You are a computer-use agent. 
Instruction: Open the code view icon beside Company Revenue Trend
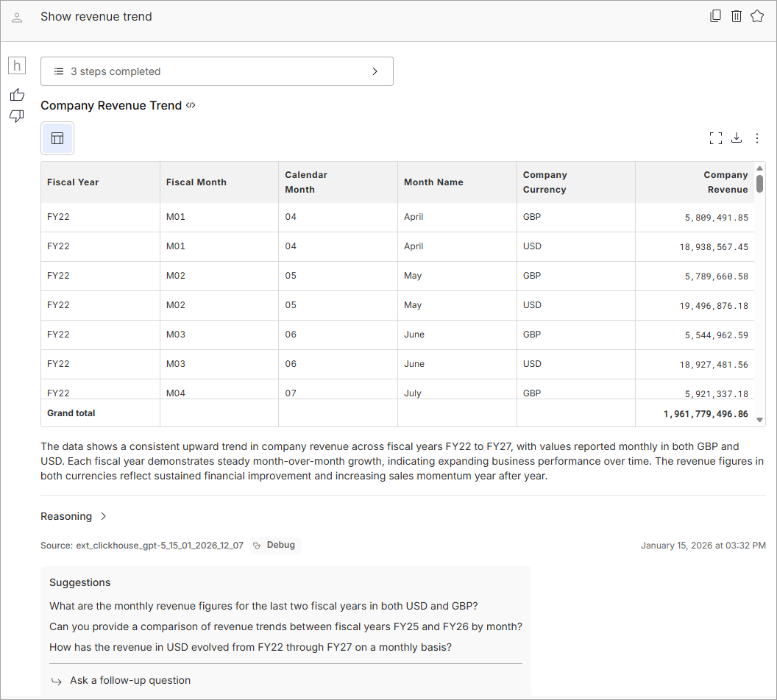(x=191, y=105)
